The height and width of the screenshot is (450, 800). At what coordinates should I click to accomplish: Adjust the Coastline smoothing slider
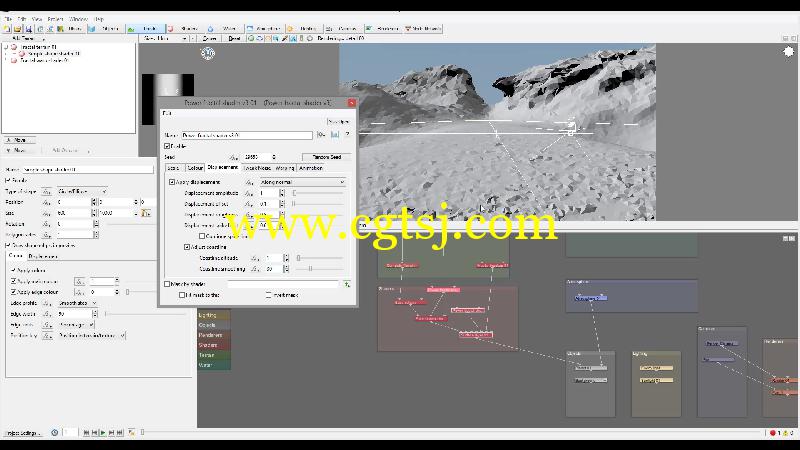click(319, 269)
